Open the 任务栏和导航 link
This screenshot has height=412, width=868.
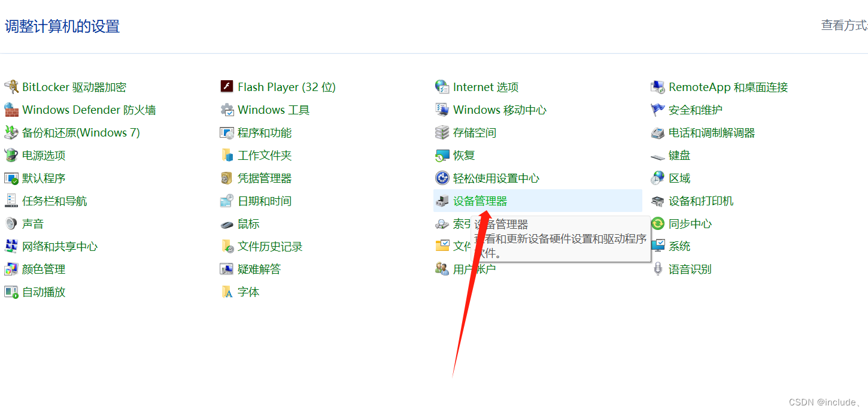(x=54, y=201)
